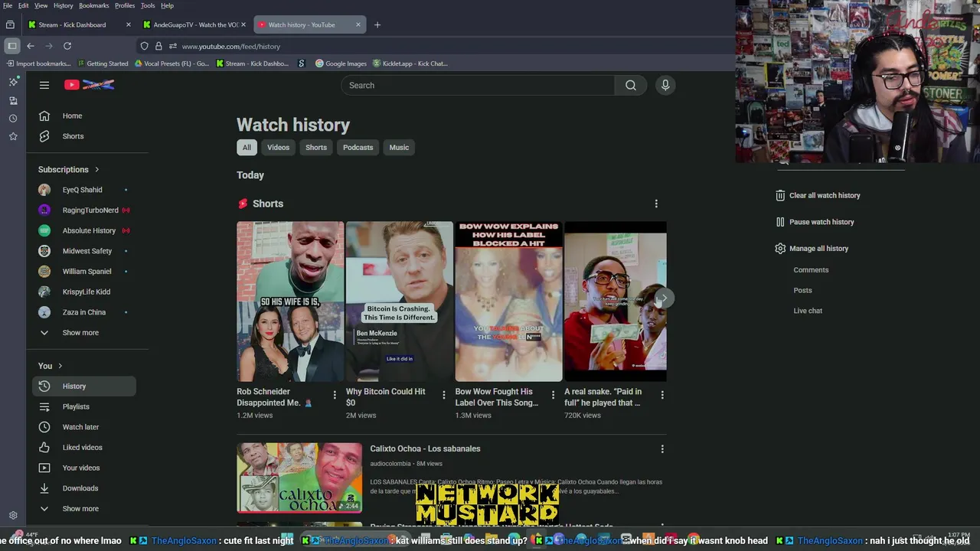The height and width of the screenshot is (551, 980).
Task: Open the YouTube guide hamburger menu
Action: pyautogui.click(x=44, y=85)
